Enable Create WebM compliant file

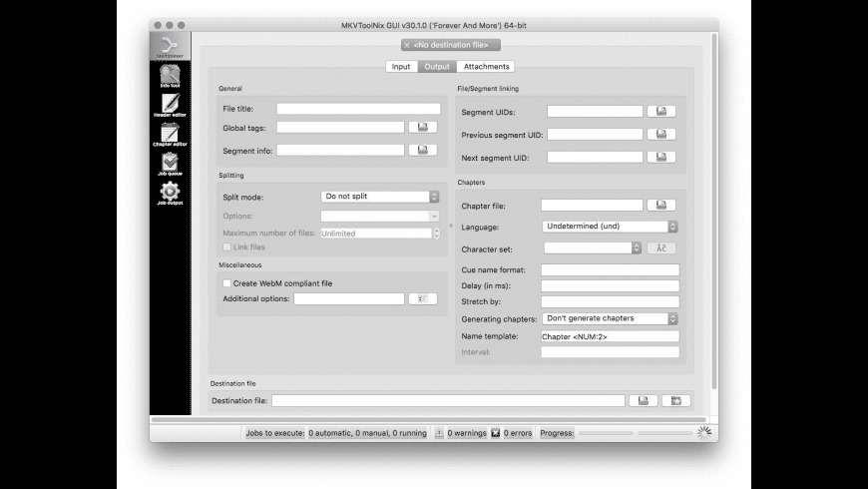[226, 283]
